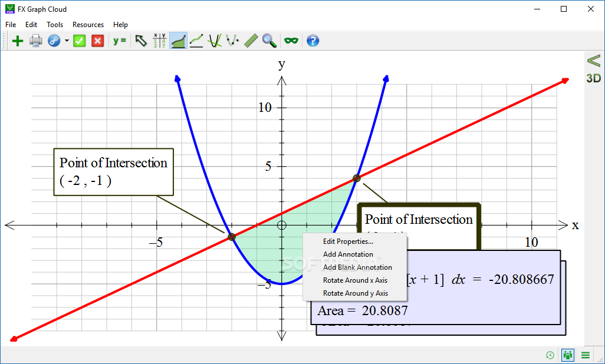Open the x-y table of values tool
The width and height of the screenshot is (605, 364).
tap(159, 41)
